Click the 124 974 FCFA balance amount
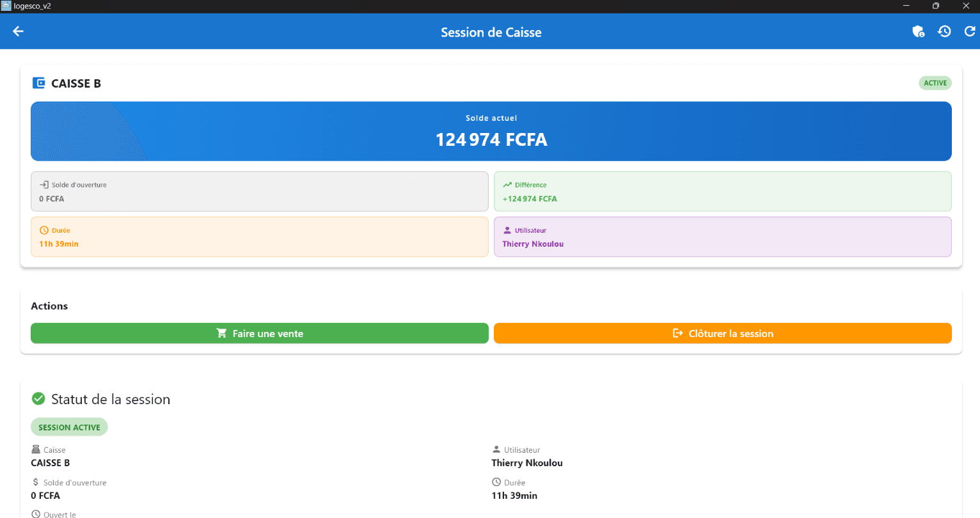This screenshot has height=518, width=980. (491, 139)
